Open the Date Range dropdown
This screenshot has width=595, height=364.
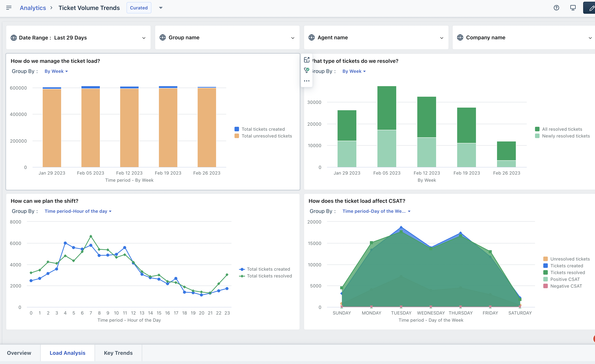[x=144, y=38]
